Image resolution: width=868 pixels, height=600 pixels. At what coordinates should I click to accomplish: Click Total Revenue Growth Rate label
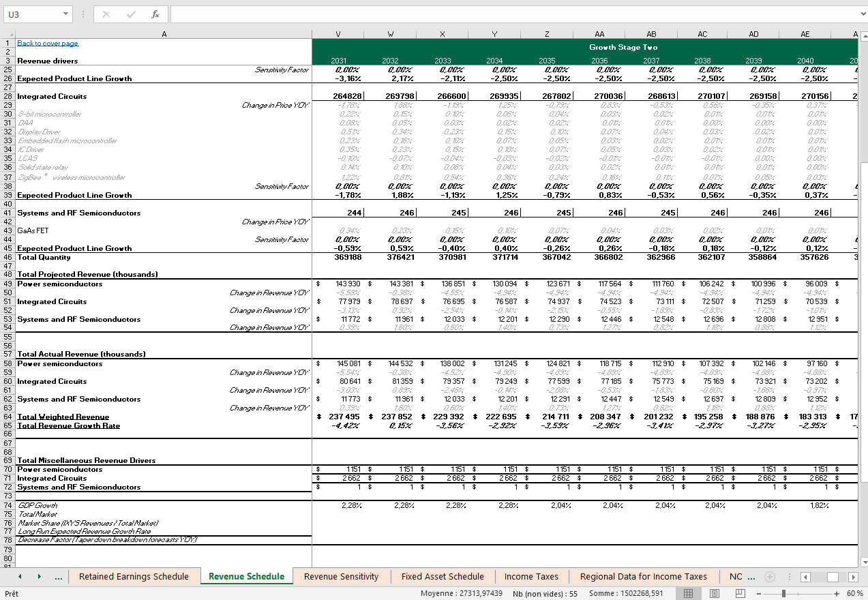tap(68, 425)
